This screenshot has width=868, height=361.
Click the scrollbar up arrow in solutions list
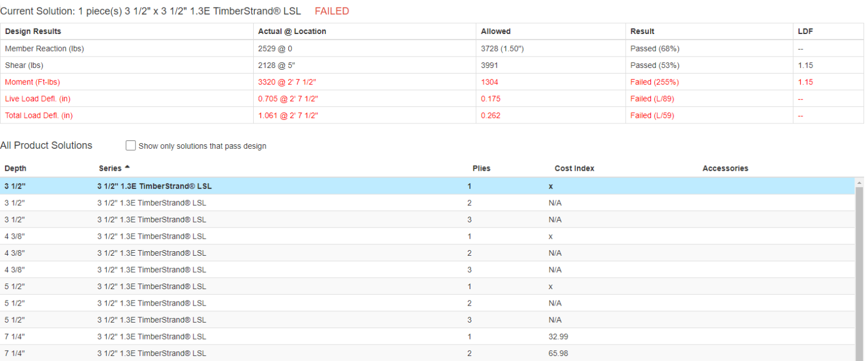pyautogui.click(x=860, y=183)
